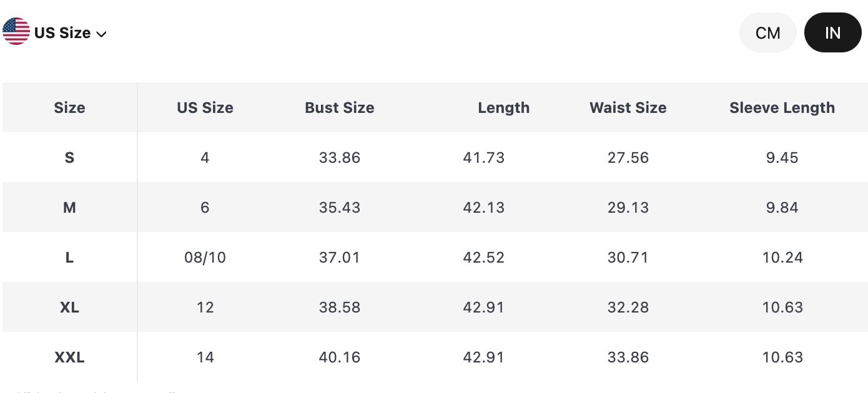Select the S size row
The height and width of the screenshot is (393, 868).
[x=435, y=157]
